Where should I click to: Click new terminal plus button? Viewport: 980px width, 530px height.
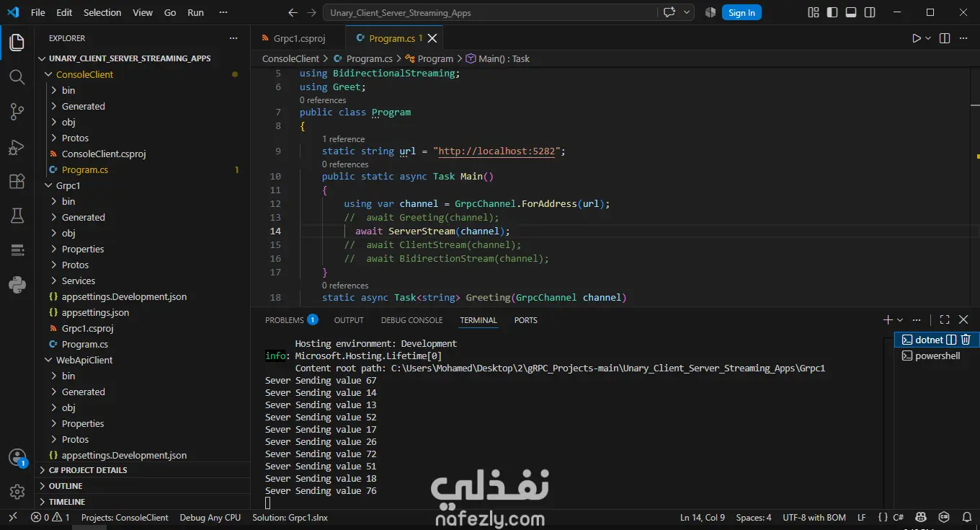pyautogui.click(x=888, y=319)
